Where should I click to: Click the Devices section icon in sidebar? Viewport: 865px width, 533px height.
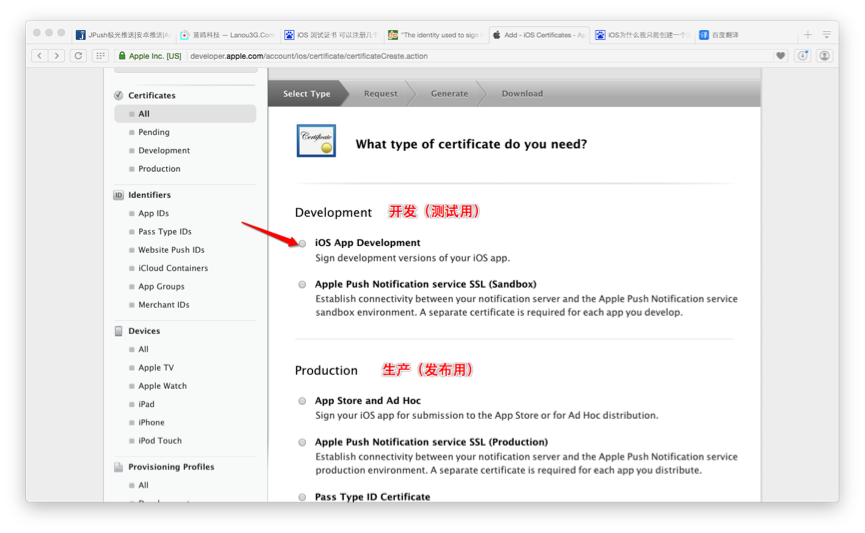click(x=119, y=331)
